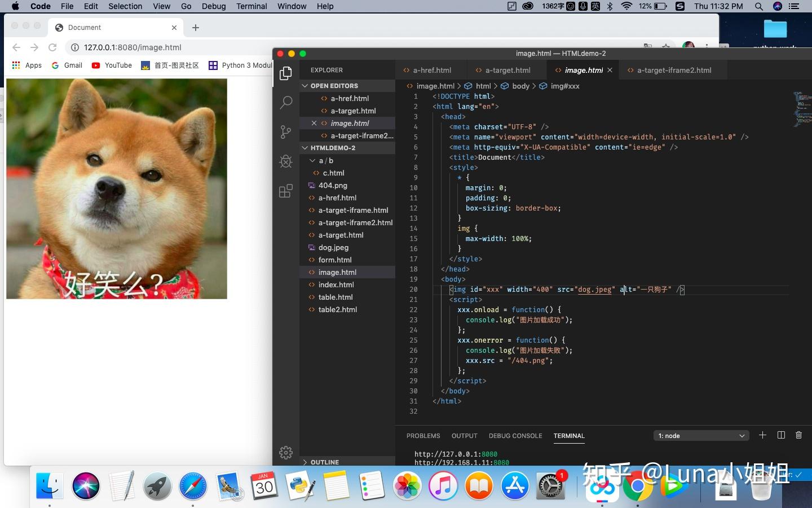Click the http://127.0.0.1:8080 link in terminal
This screenshot has width=812, height=508.
click(456, 454)
